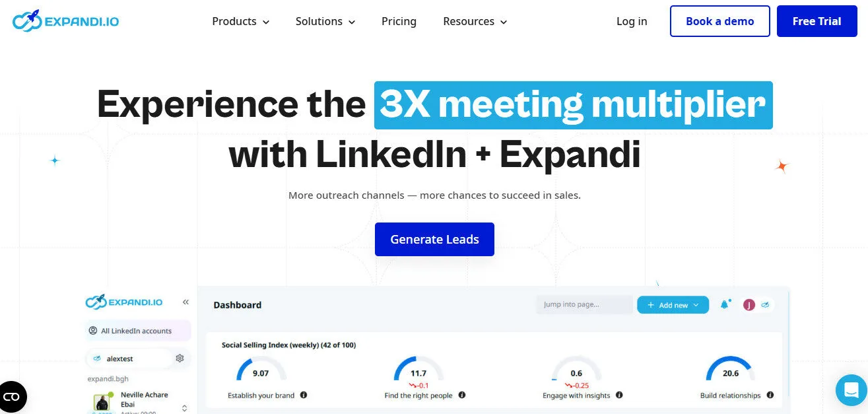Start a Free Trial

click(817, 21)
